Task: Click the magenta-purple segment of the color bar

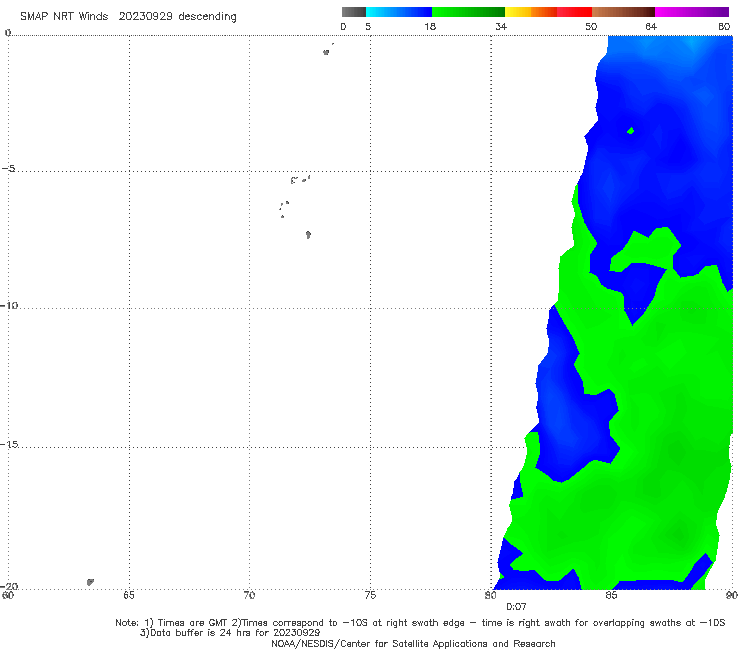Action: click(x=692, y=12)
